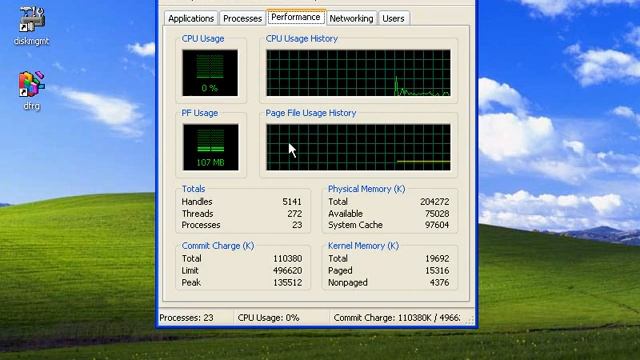This screenshot has height=360, width=640.
Task: Open the Networking tab
Action: pyautogui.click(x=351, y=18)
